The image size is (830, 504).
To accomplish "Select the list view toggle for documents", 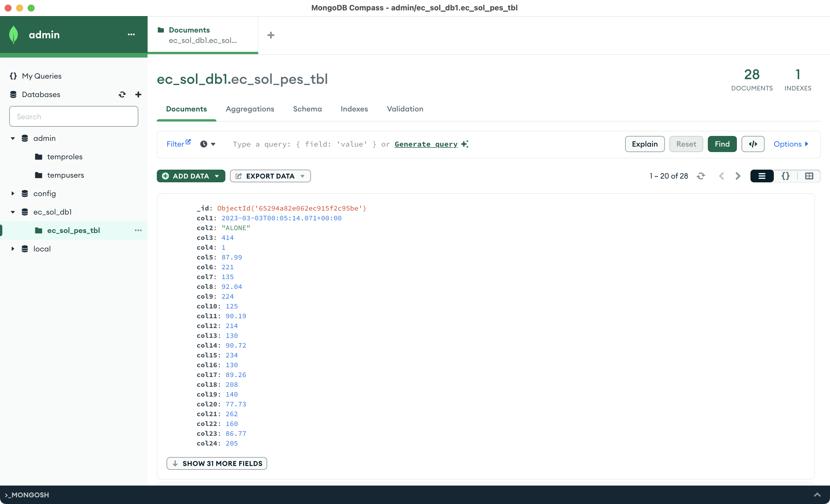I will 762,176.
